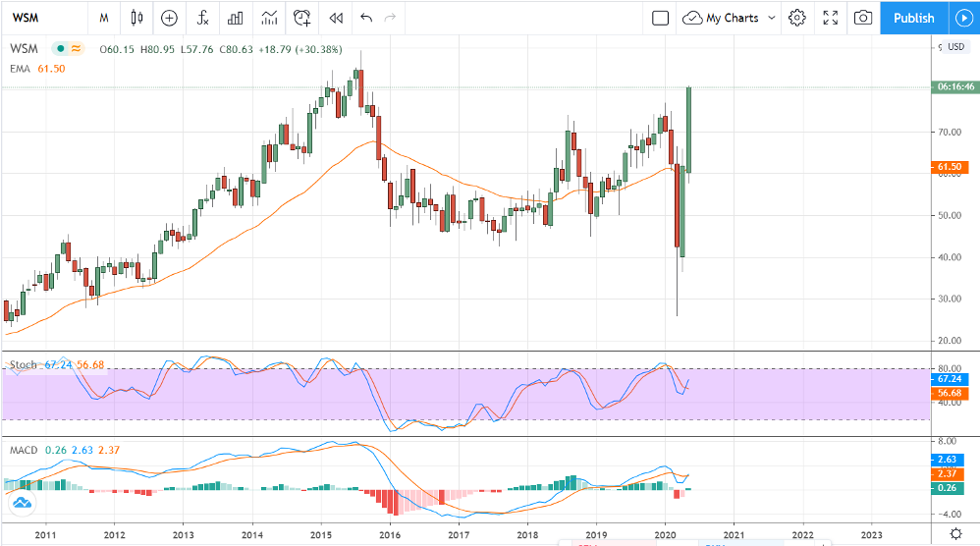Image resolution: width=980 pixels, height=546 pixels.
Task: Open the financials bar chart icon
Action: 235,18
